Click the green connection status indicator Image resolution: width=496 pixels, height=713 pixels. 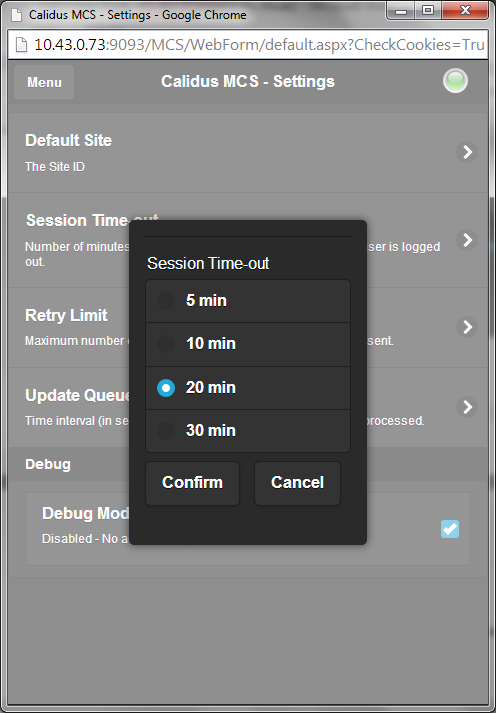455,81
